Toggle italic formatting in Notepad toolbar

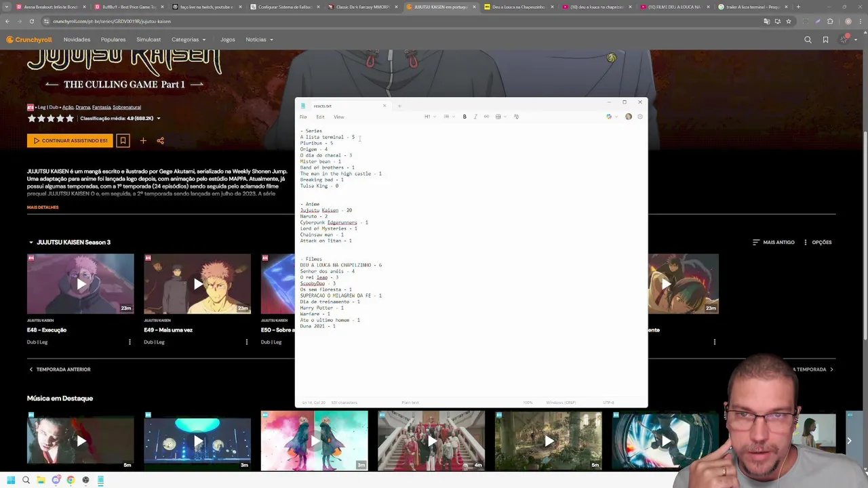pyautogui.click(x=475, y=117)
